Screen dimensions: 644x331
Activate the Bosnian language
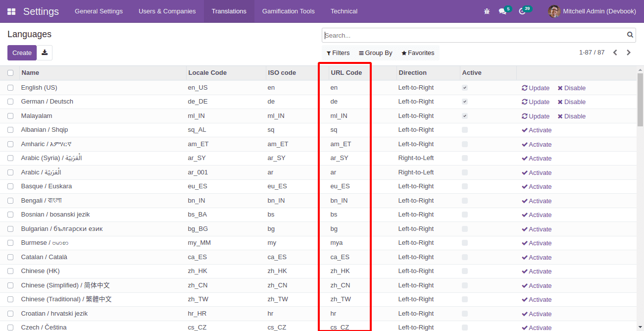pos(537,215)
